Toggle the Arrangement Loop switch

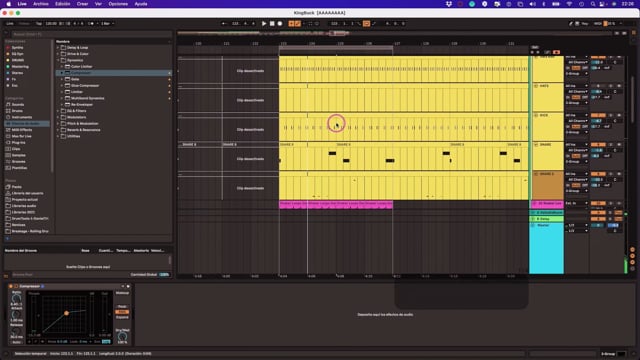point(366,24)
